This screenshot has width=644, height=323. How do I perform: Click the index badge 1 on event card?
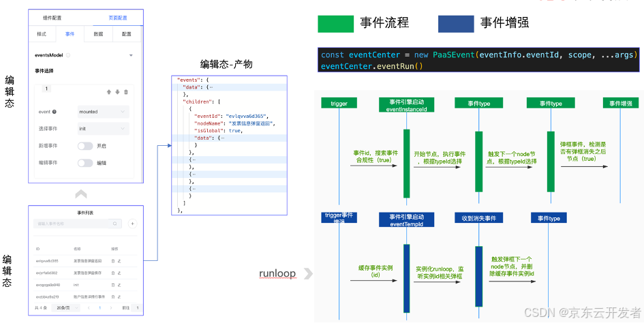[46, 89]
